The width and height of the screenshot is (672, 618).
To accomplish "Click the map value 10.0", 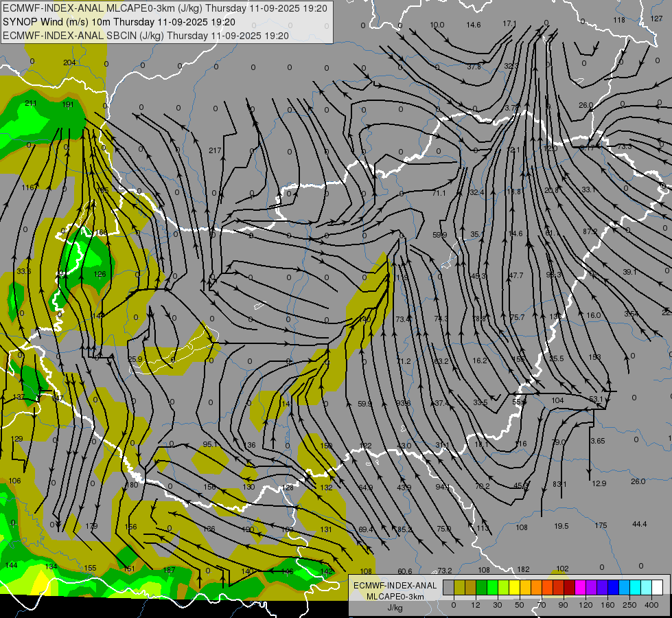I will coord(437,25).
